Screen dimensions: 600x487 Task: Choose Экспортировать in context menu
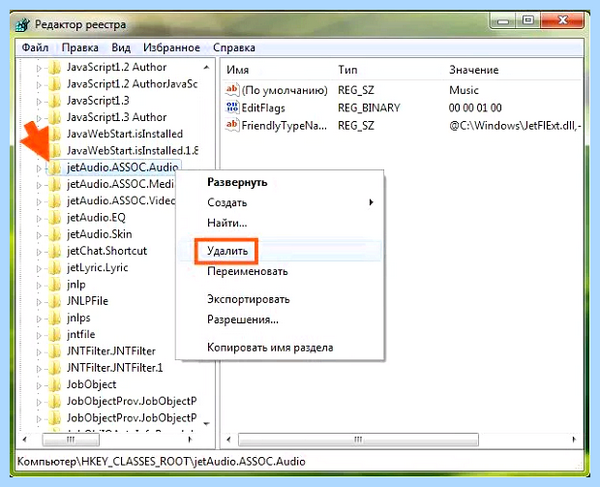click(x=248, y=299)
